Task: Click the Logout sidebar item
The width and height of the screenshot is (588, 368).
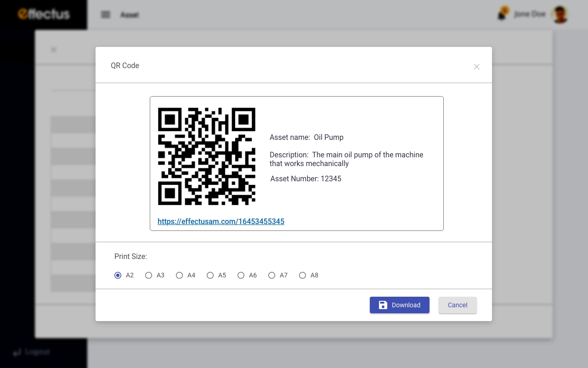Action: click(x=31, y=352)
